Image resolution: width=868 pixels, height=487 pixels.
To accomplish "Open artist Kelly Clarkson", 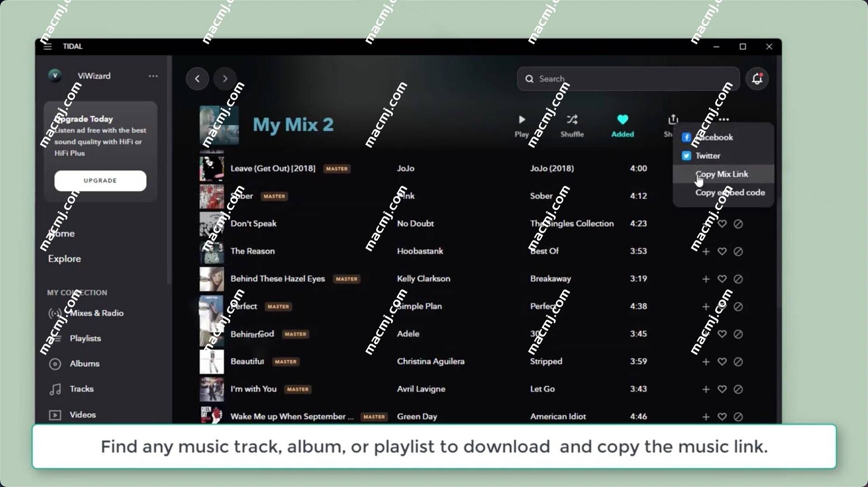I will point(424,279).
